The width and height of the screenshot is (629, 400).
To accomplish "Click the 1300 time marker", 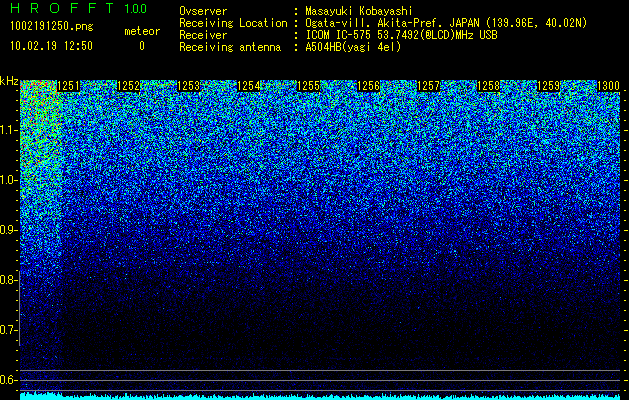I will click(609, 86).
